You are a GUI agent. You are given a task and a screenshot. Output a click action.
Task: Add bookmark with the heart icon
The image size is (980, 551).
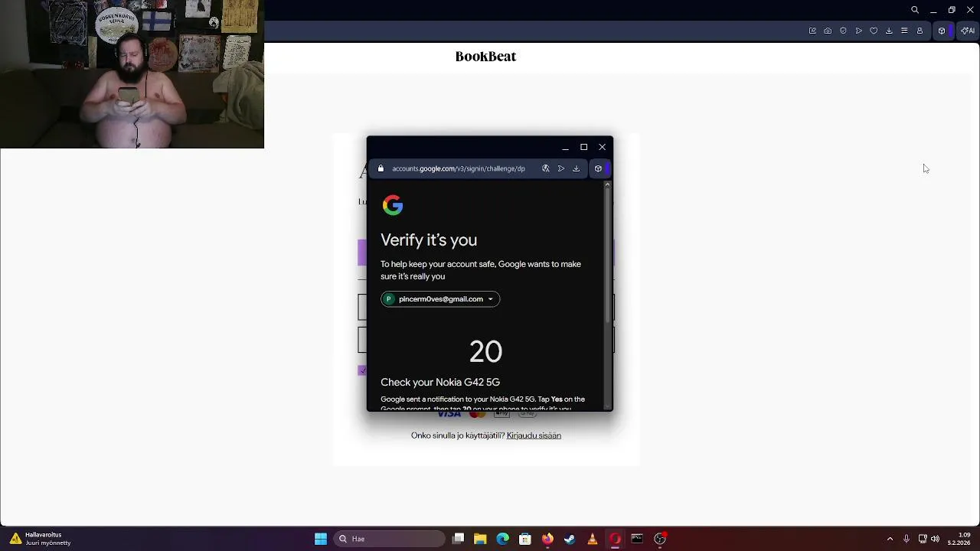tap(874, 31)
